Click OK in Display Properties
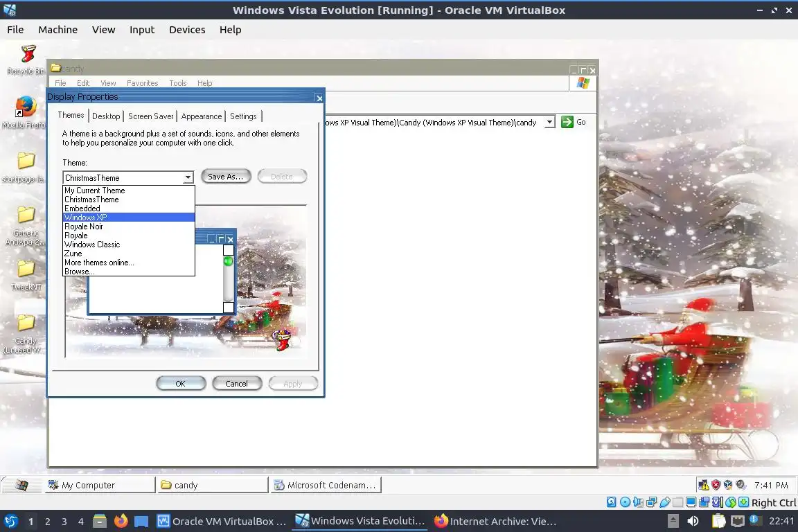The width and height of the screenshot is (798, 532). coord(181,383)
